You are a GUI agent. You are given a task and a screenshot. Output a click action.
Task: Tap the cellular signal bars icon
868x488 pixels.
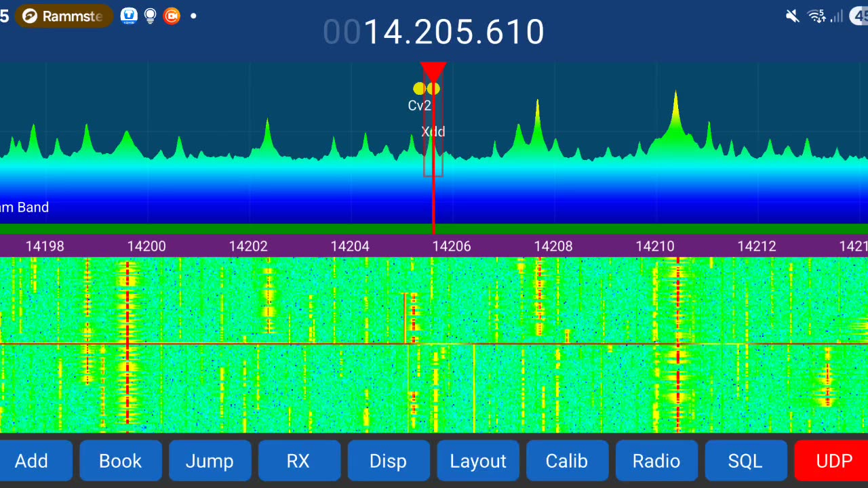click(837, 16)
